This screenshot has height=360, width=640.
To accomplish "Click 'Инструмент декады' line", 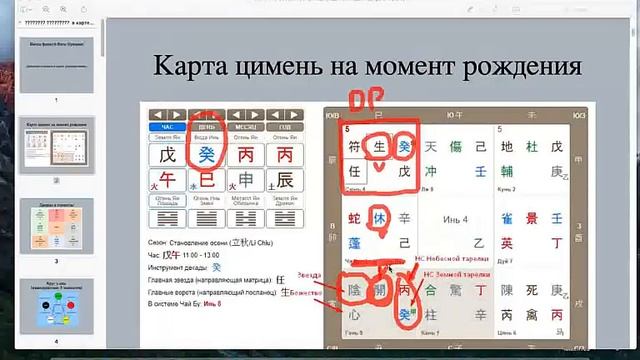I will (184, 268).
